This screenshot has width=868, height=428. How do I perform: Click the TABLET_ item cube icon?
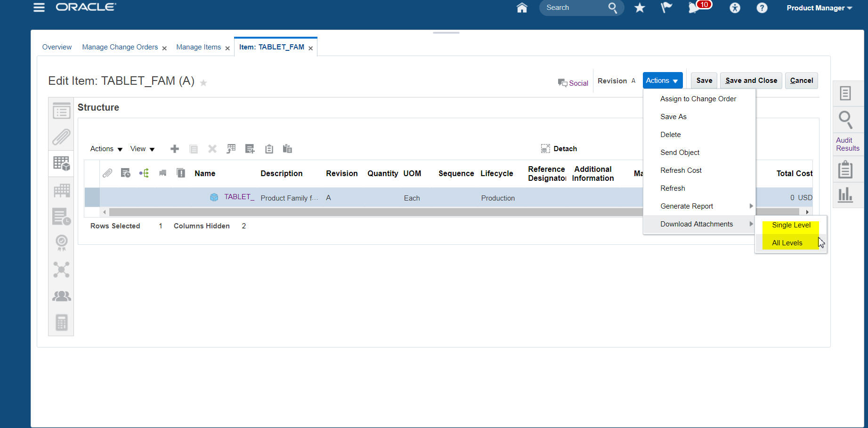(x=214, y=197)
